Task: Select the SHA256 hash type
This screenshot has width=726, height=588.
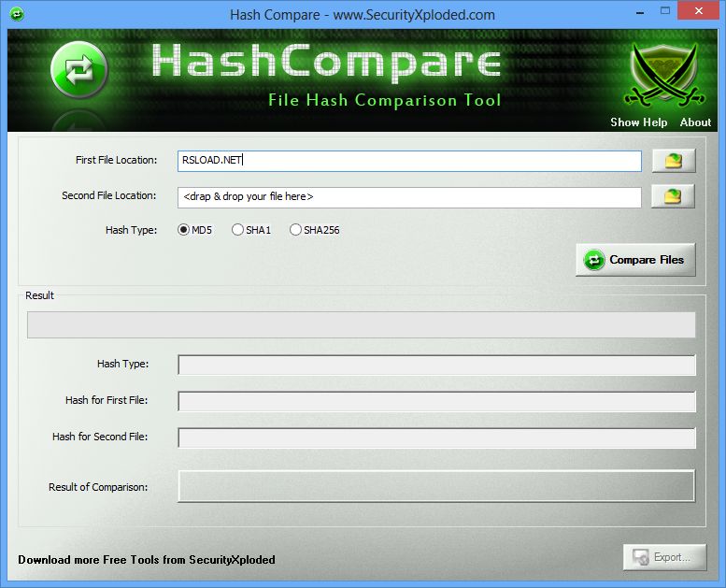Action: 314,230
